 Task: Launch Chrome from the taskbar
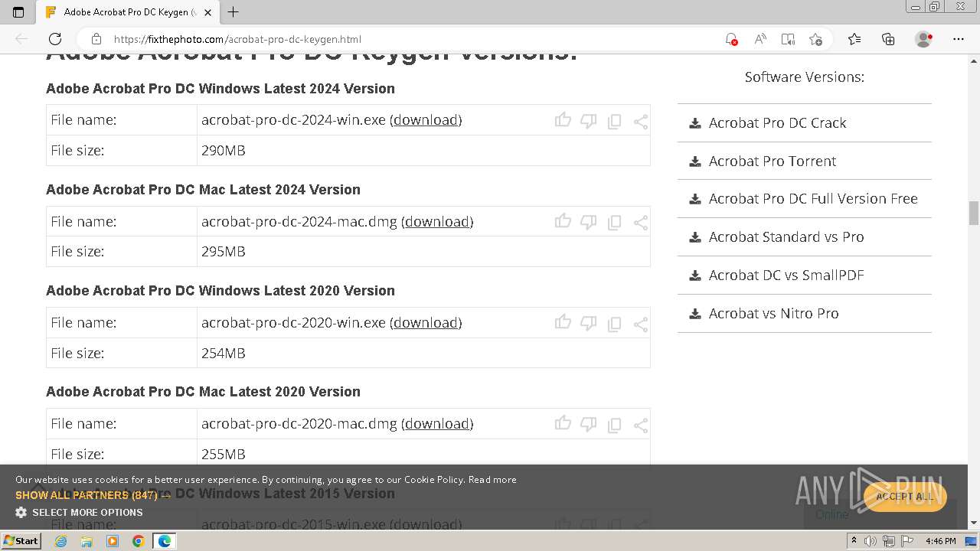[x=138, y=541]
